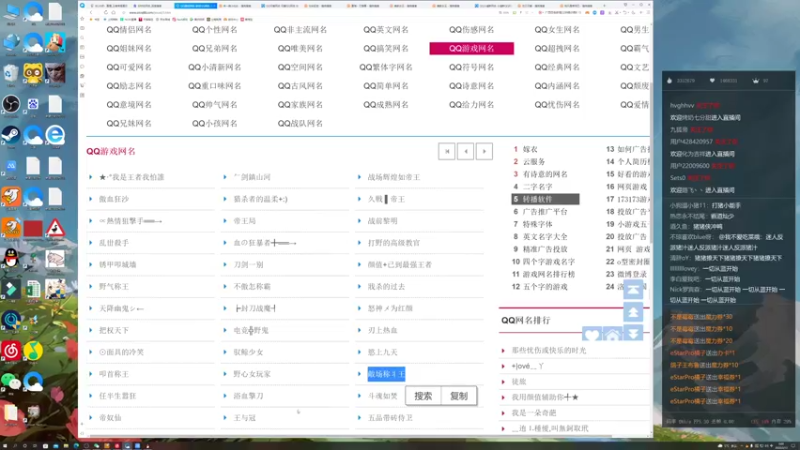Click the first-page navigation arrow button

[446, 151]
